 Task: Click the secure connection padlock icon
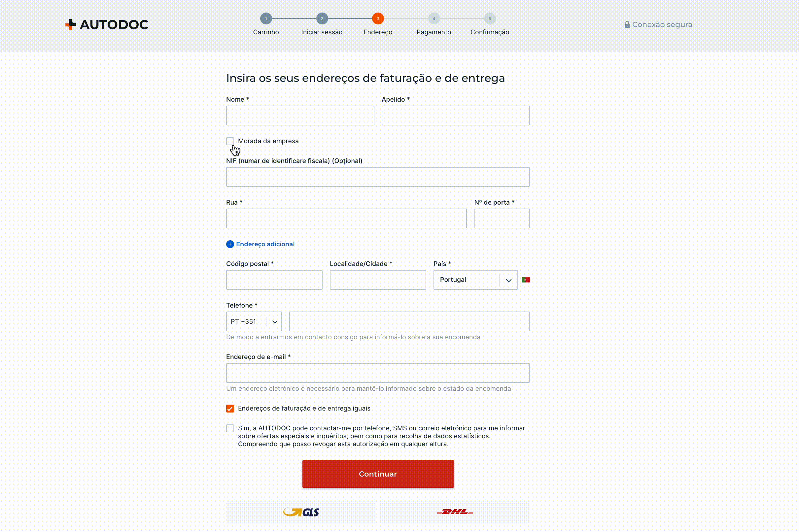pyautogui.click(x=627, y=24)
